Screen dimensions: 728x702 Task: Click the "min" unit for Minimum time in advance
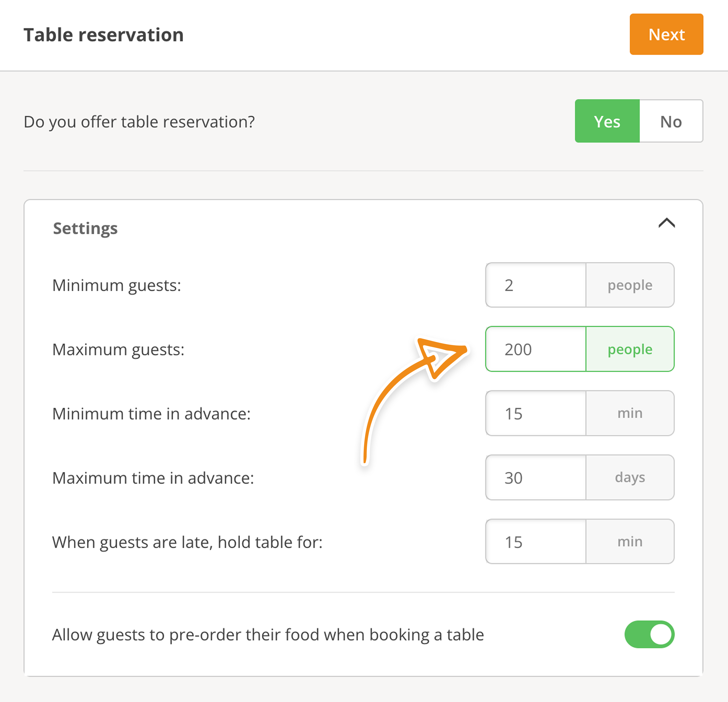(630, 413)
